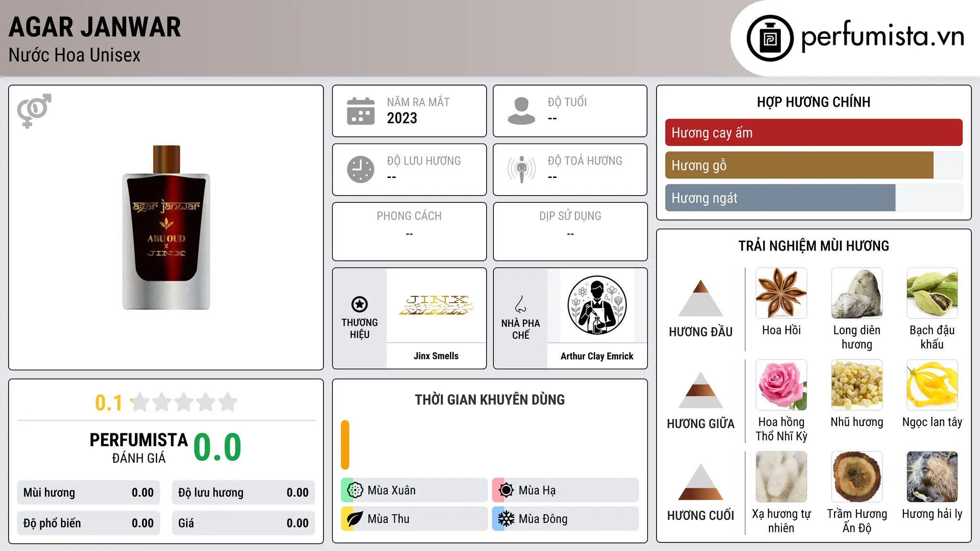Click the rating stars next to 0.1

(184, 402)
